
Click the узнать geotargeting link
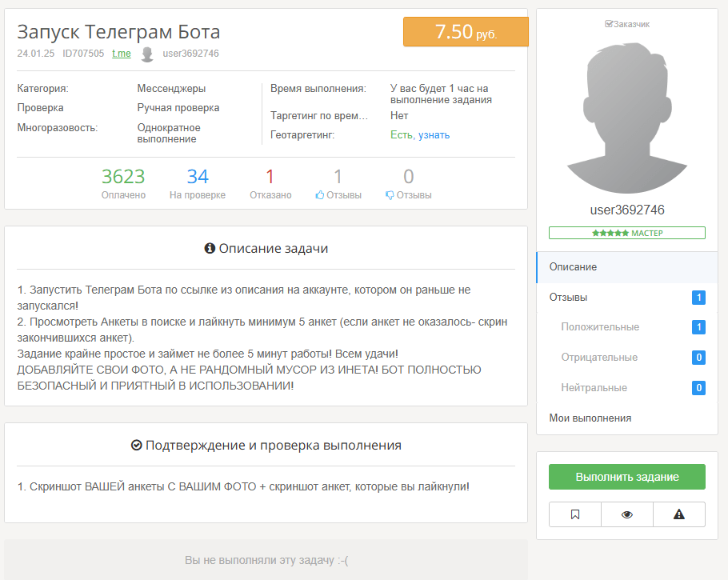pos(434,135)
